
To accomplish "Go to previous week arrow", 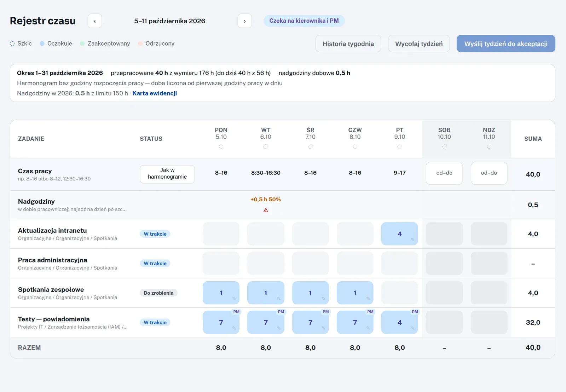I will click(x=95, y=21).
